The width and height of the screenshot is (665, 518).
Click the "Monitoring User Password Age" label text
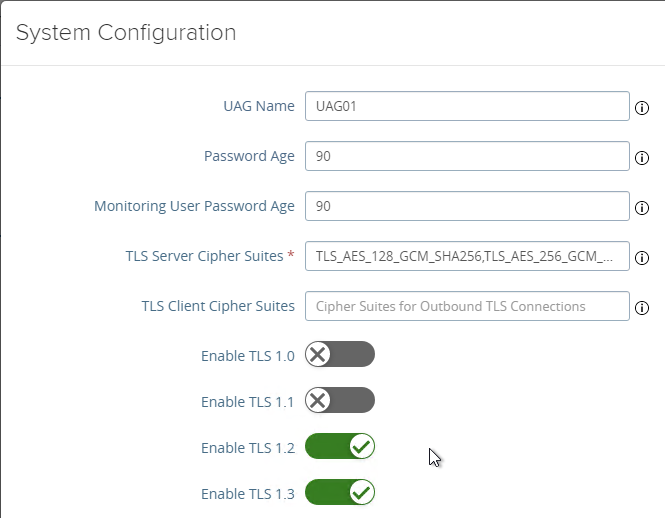pyautogui.click(x=194, y=206)
